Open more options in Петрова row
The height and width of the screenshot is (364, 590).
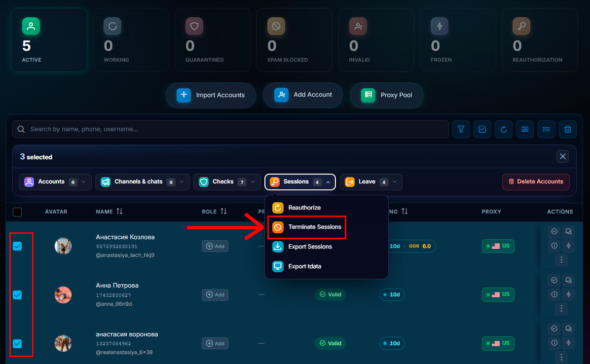coord(561,309)
